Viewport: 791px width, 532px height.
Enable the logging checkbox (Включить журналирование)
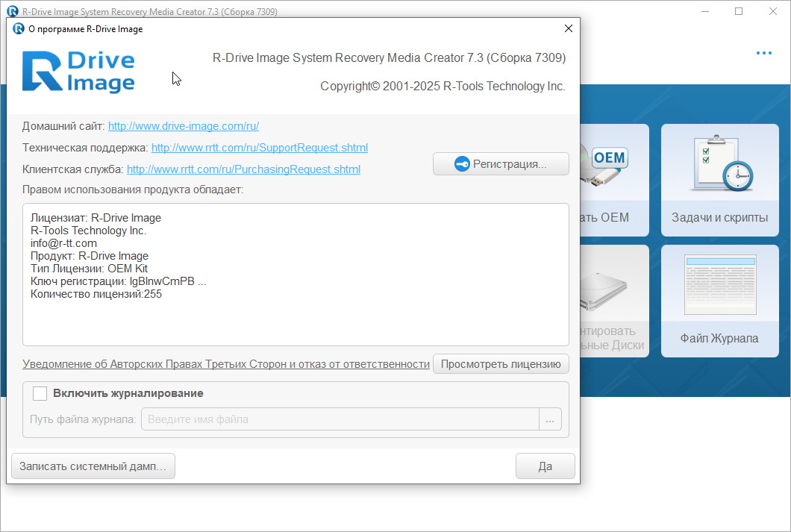[40, 393]
